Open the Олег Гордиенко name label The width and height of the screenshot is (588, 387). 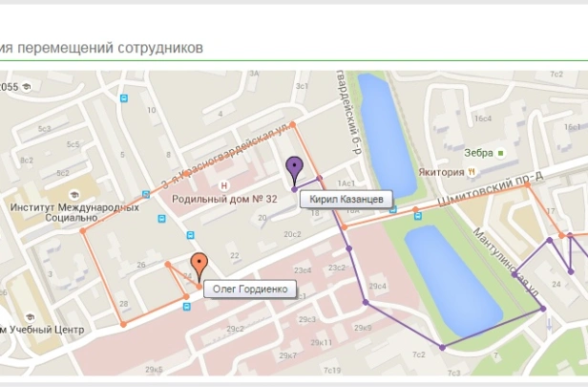point(250,289)
